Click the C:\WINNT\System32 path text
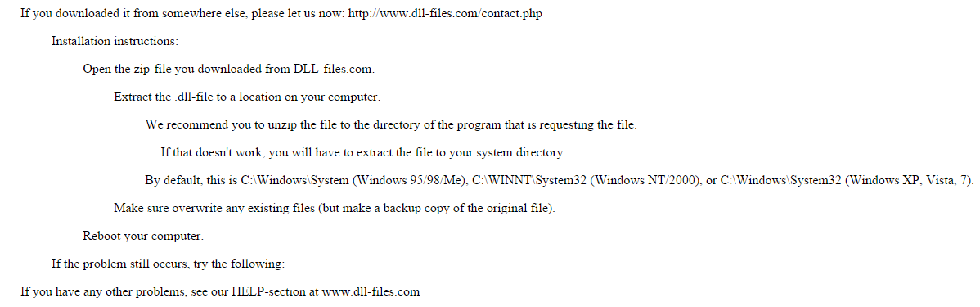Image resolution: width=980 pixels, height=307 pixels. click(529, 181)
